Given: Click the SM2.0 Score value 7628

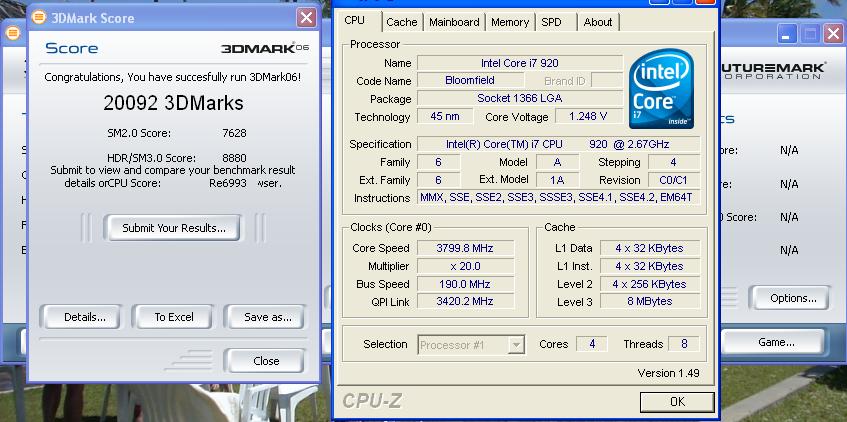Looking at the screenshot, I should point(234,133).
